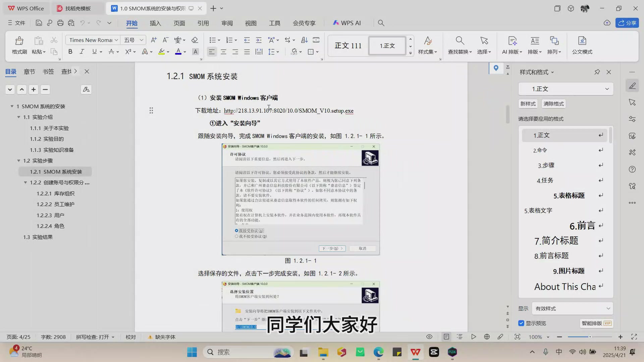Click the italic formatting icon
The height and width of the screenshot is (362, 644).
82,52
